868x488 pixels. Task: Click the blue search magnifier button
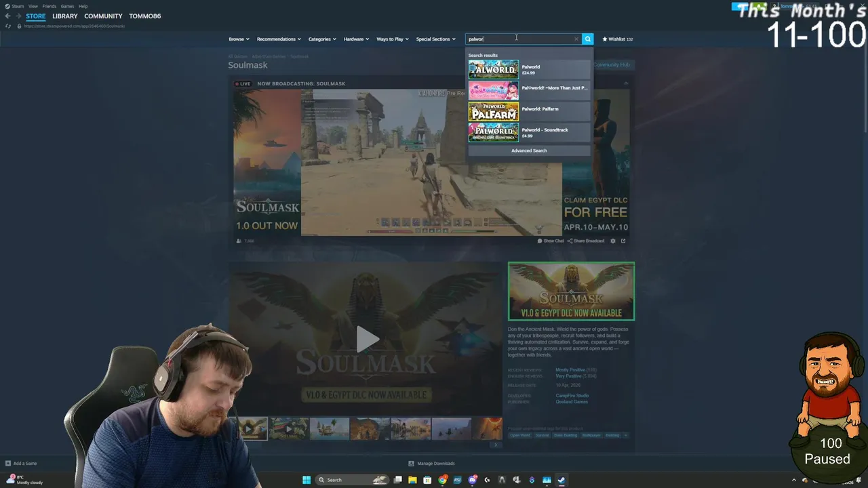click(588, 39)
